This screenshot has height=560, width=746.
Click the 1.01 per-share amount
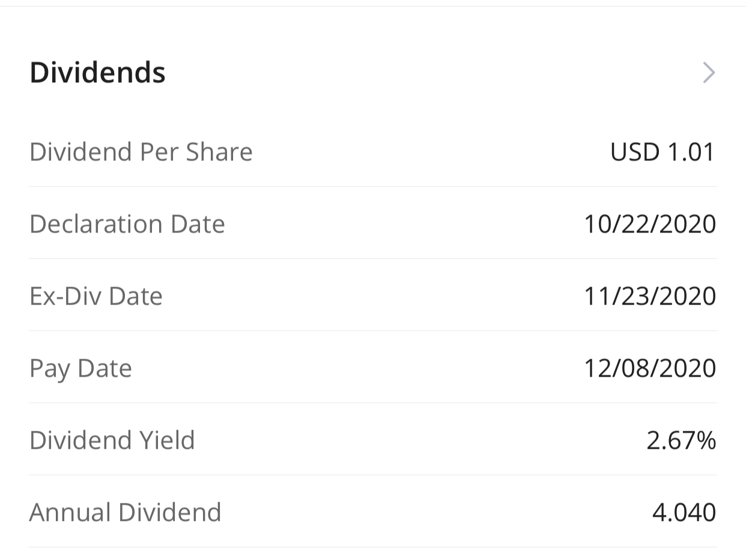click(x=692, y=152)
